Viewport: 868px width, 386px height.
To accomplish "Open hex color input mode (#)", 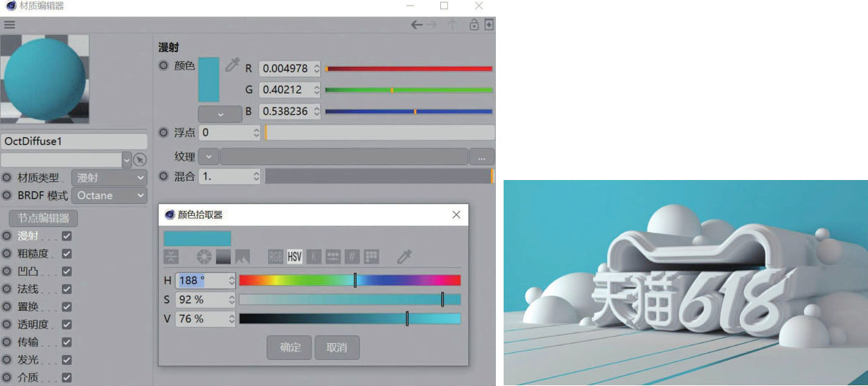I will 352,257.
